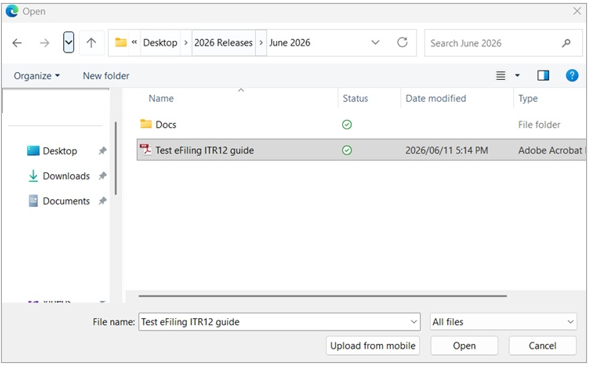Viewport: 596px width, 367px height.
Task: Focus the Search June 2026 box
Action: (503, 43)
